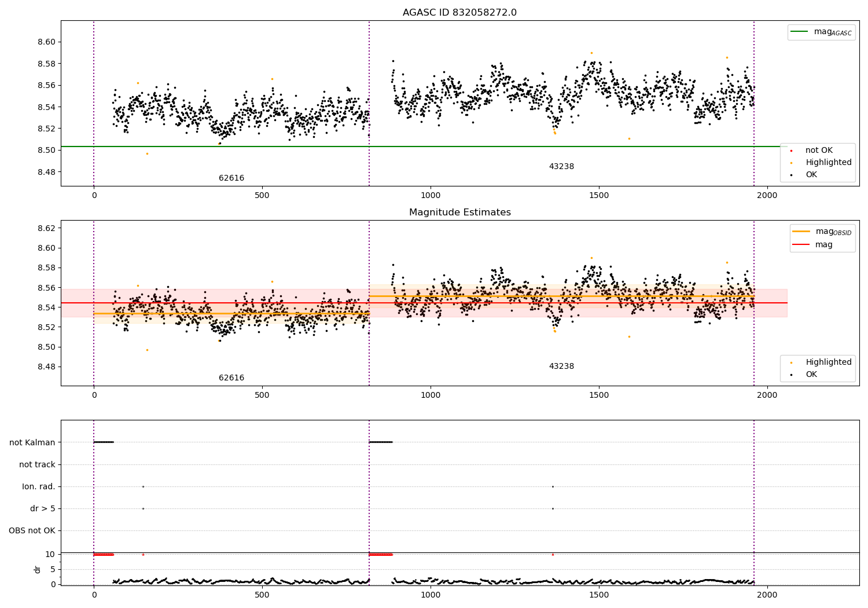Click the orange point below green line near 8.50
The width and height of the screenshot is (868, 608).
pyautogui.click(x=147, y=154)
